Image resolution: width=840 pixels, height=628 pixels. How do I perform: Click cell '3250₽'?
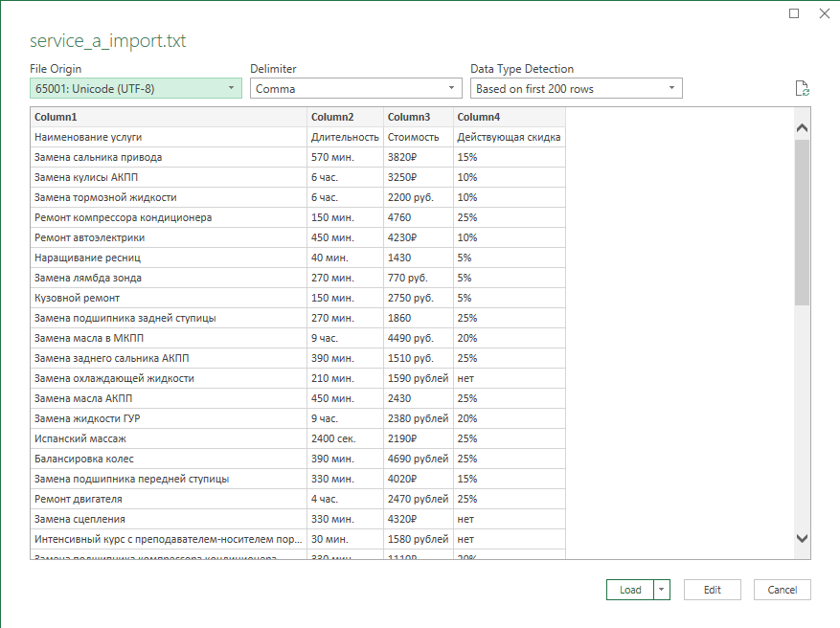pyautogui.click(x=419, y=177)
